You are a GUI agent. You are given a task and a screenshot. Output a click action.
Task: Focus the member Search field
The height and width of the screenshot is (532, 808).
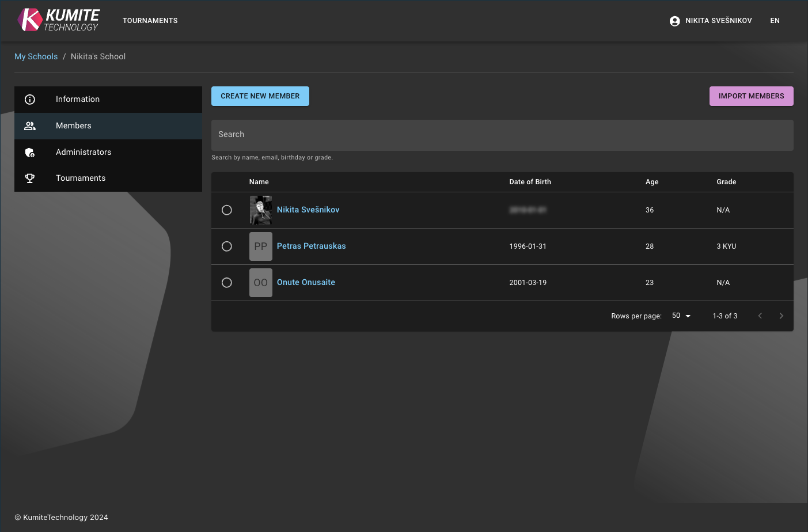click(502, 135)
